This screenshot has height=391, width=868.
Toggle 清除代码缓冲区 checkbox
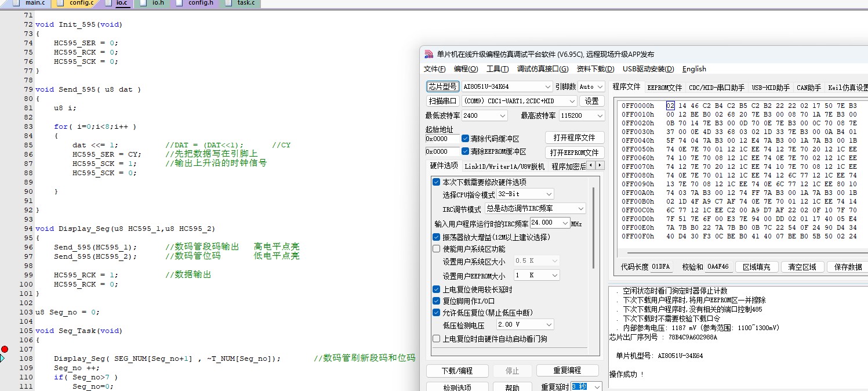466,139
